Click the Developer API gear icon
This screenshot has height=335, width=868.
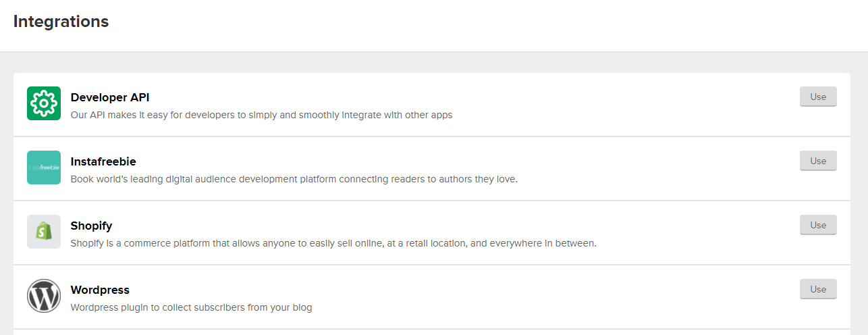click(44, 103)
